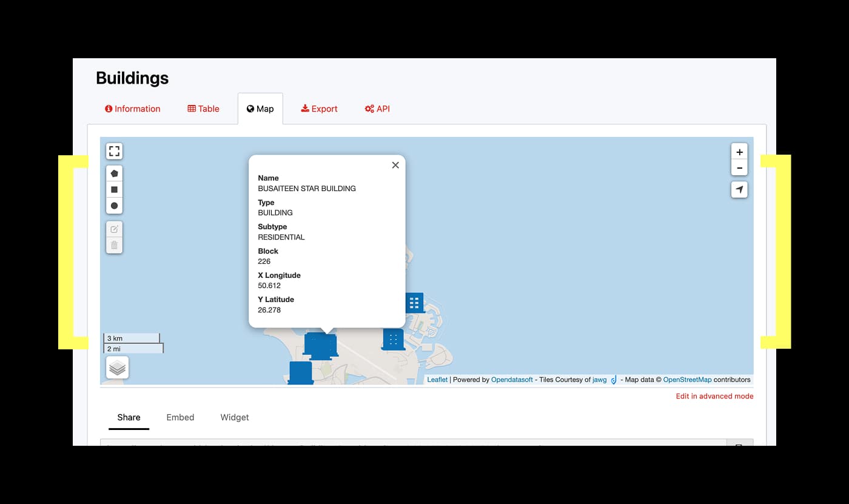Go to the Export tab
849x504 pixels.
[x=319, y=109]
